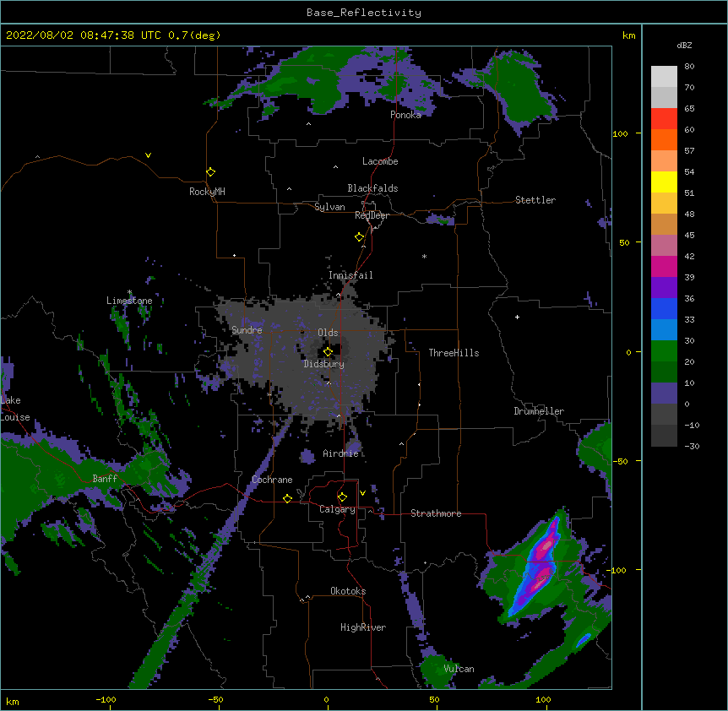728x711 pixels.
Task: Click the Stettler label
Action: pyautogui.click(x=535, y=200)
